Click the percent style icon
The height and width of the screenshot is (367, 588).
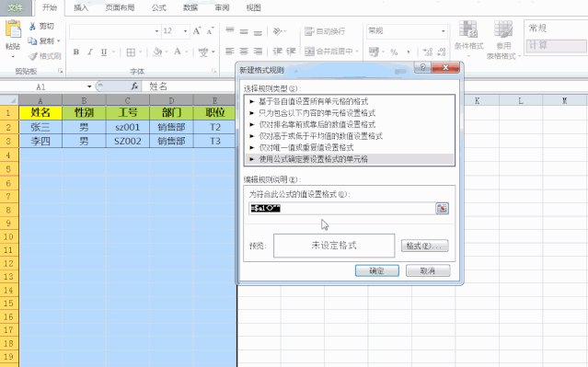click(x=394, y=52)
